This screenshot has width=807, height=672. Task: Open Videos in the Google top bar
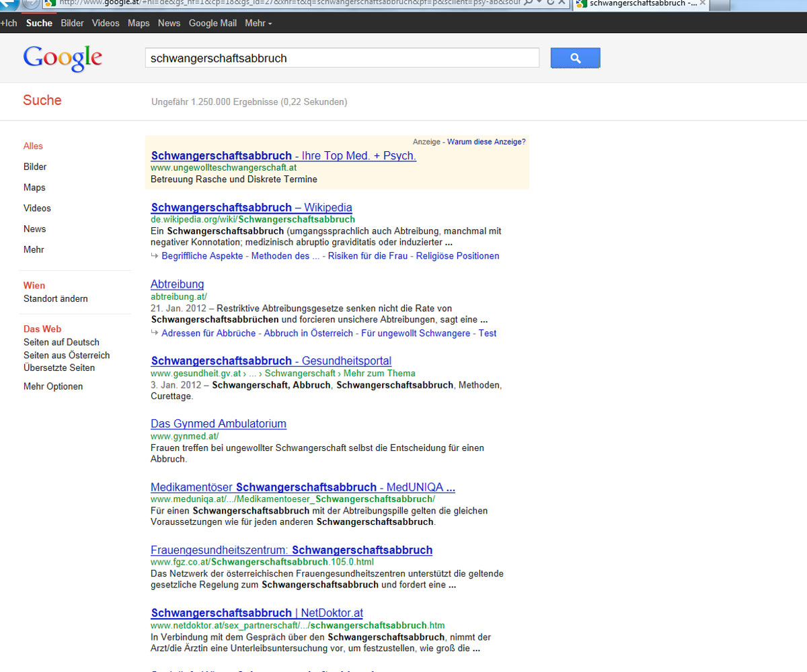coord(106,23)
